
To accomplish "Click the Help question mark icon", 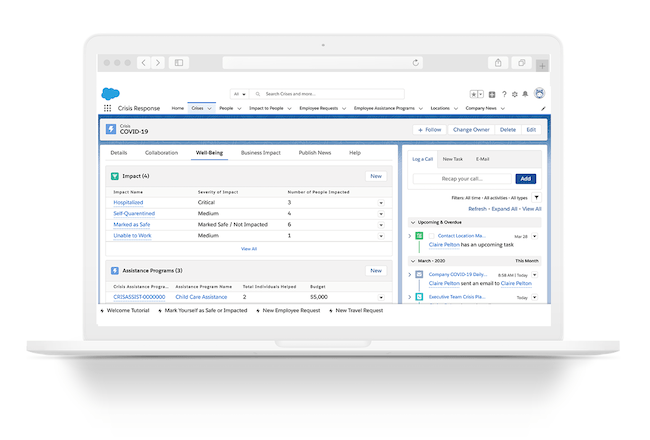I will (504, 94).
